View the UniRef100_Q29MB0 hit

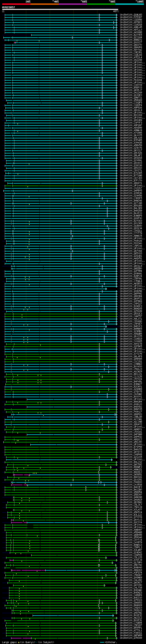point(131,331)
